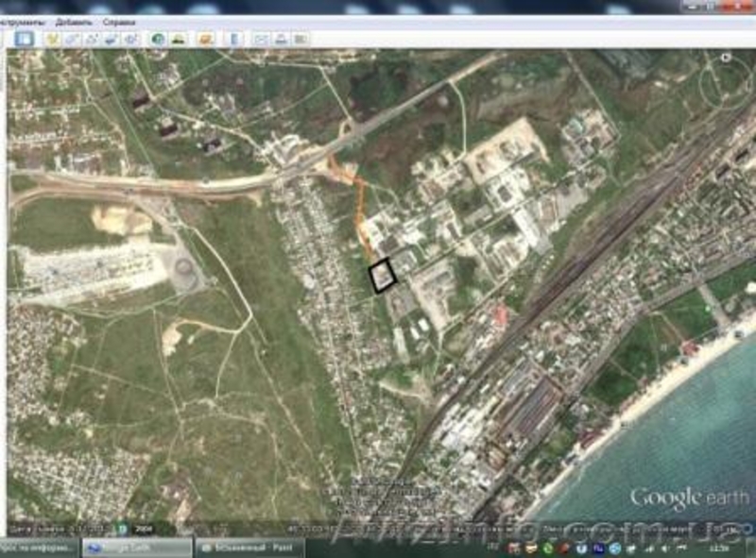756x558 pixels.
Task: Select the Add Polygon tool
Action: [x=72, y=39]
